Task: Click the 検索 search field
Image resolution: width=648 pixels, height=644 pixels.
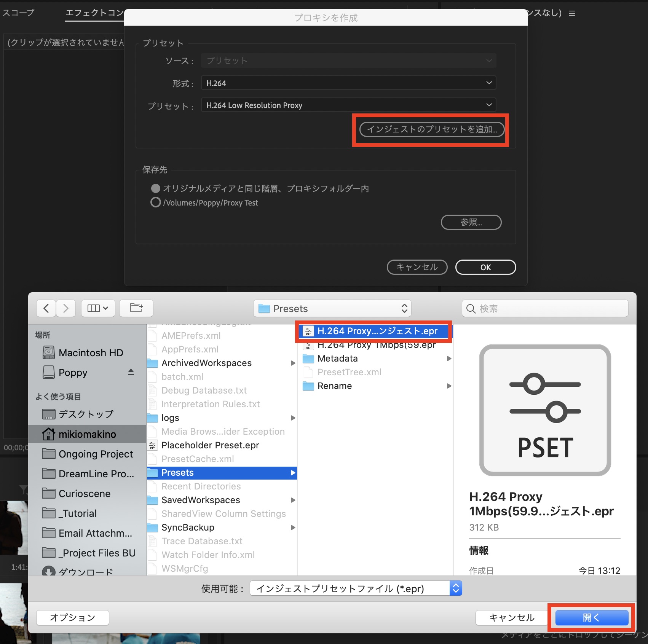Action: [x=545, y=309]
